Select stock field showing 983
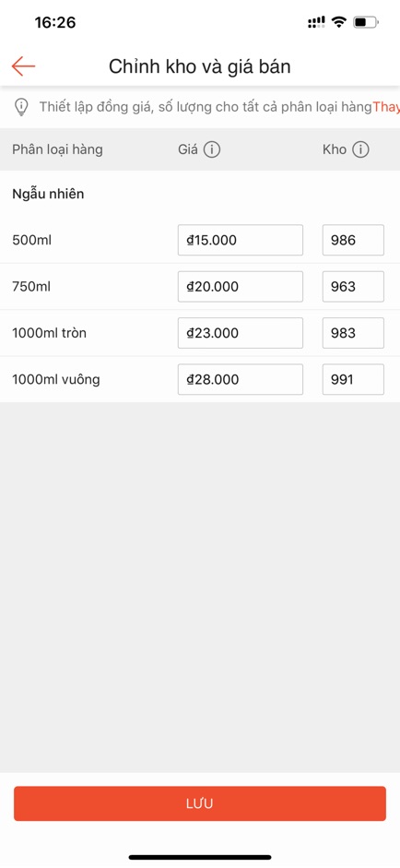 point(353,333)
